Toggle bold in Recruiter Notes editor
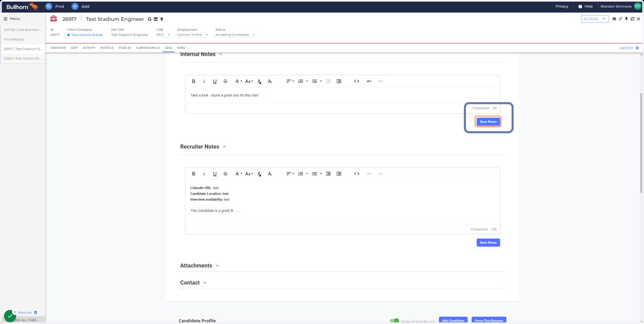The width and height of the screenshot is (644, 324). pos(194,174)
